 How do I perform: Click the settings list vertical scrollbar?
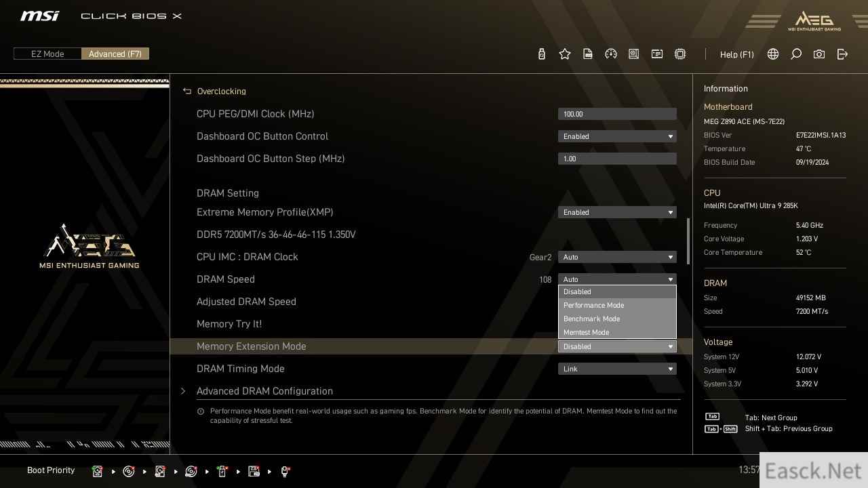coord(688,241)
